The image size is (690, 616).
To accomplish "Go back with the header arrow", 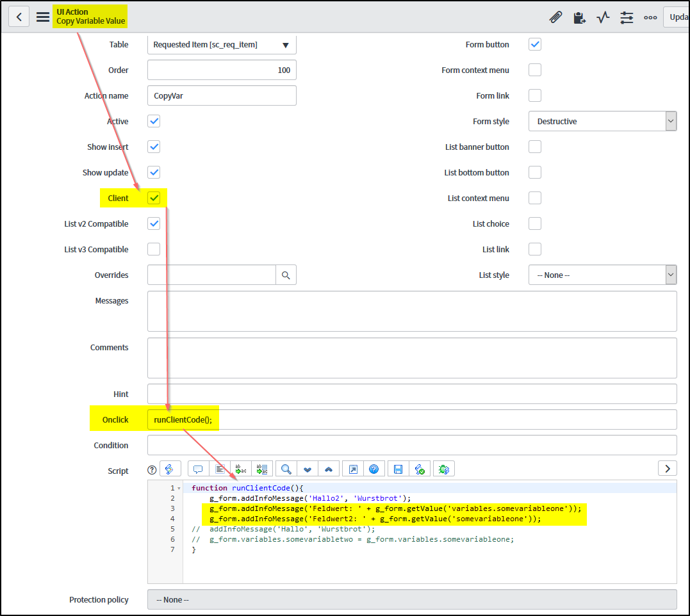I will [x=19, y=17].
